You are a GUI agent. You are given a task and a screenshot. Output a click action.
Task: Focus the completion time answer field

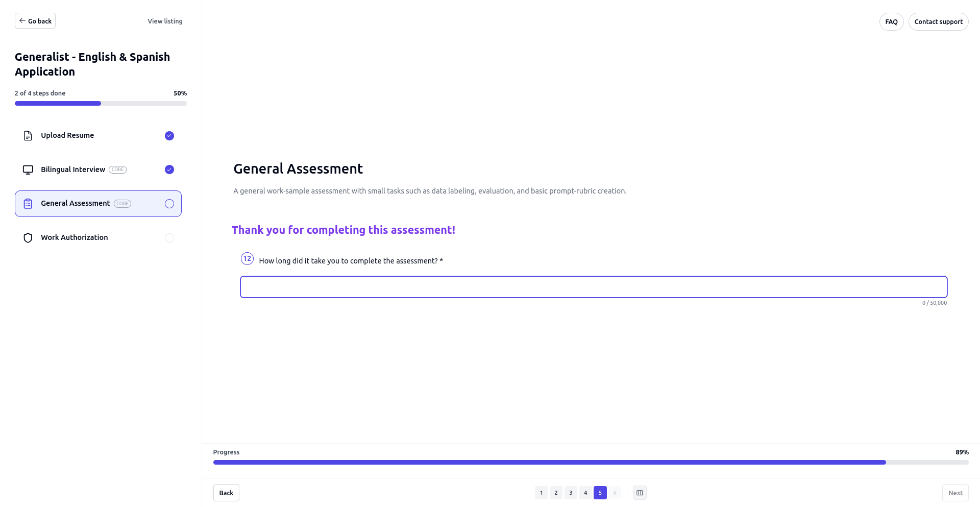click(x=594, y=287)
